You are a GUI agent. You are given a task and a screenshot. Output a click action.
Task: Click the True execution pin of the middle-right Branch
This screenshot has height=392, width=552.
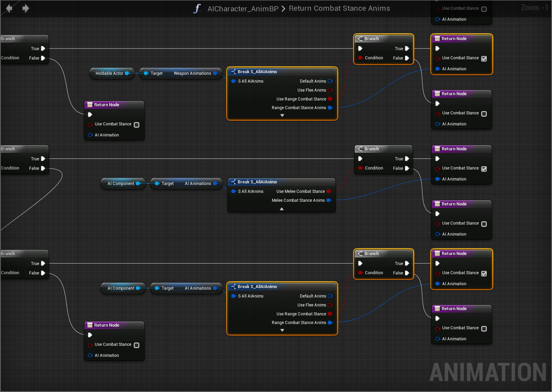[407, 159]
